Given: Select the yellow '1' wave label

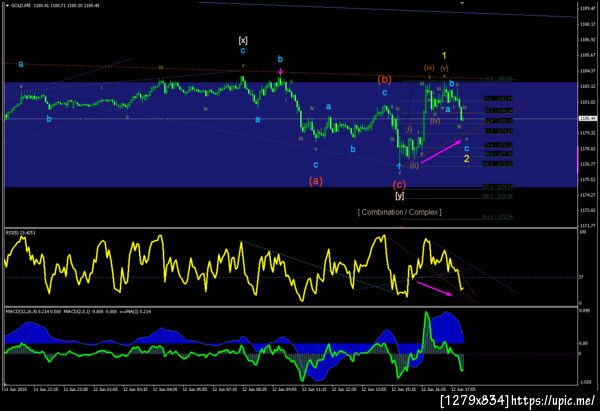Looking at the screenshot, I should coord(444,56).
